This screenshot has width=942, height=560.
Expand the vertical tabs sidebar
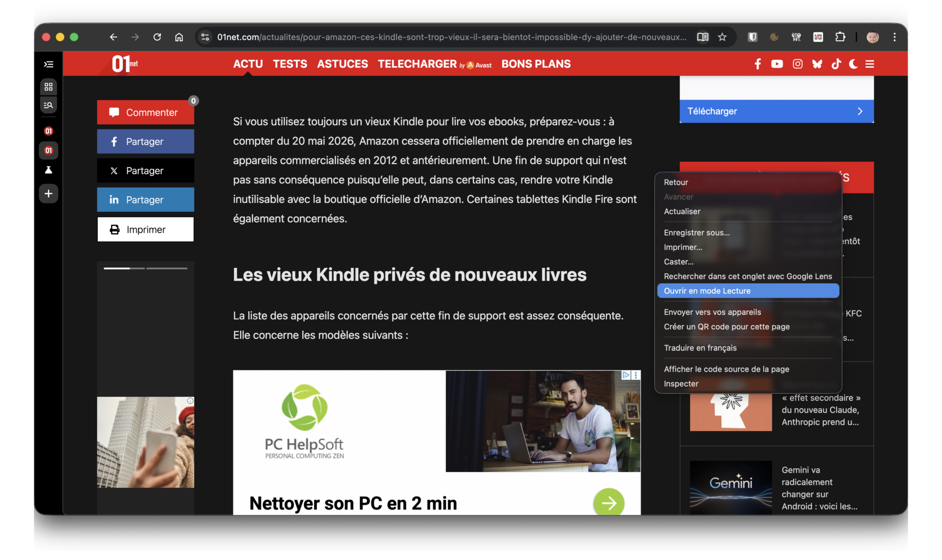click(x=49, y=64)
